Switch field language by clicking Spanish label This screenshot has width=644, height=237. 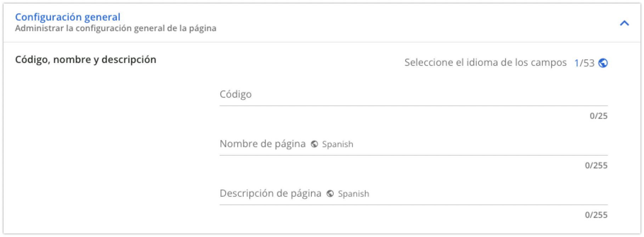click(x=337, y=144)
